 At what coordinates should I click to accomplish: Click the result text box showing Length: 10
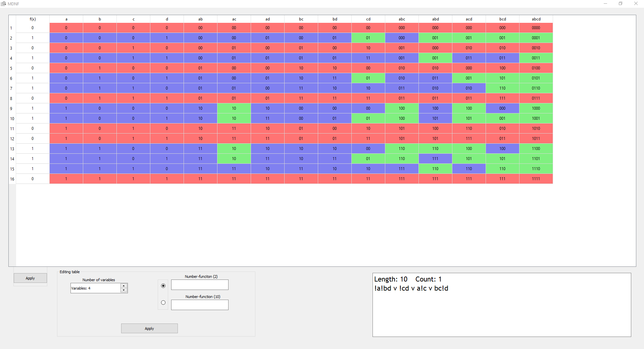502,305
